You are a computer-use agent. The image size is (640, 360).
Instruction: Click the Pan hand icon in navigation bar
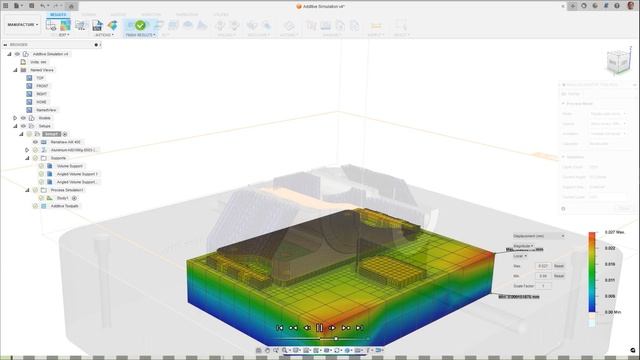point(267,350)
